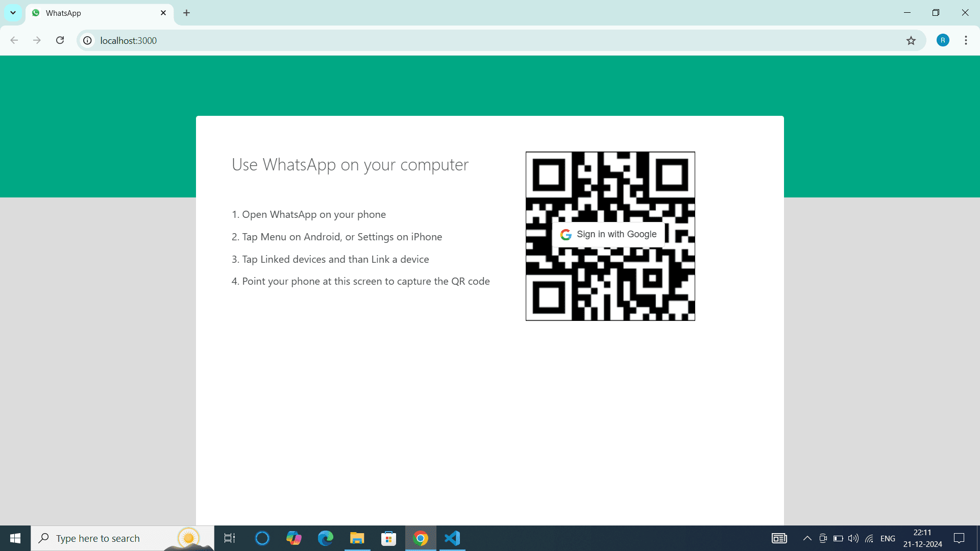980x551 pixels.
Task: Open Task View on the taskbar
Action: point(230,538)
